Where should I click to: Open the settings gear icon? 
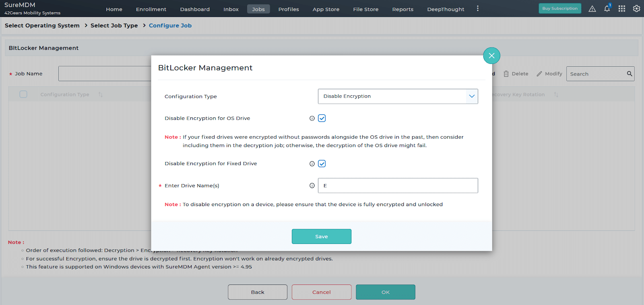click(x=636, y=8)
